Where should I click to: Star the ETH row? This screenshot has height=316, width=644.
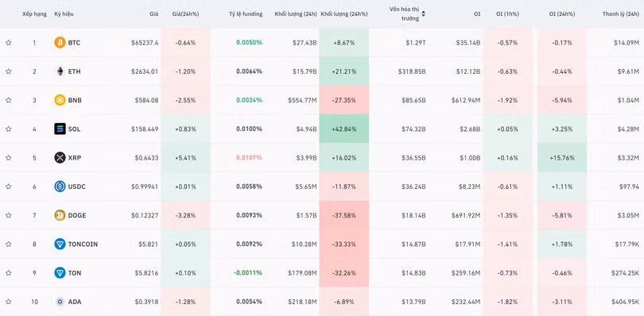[8, 71]
